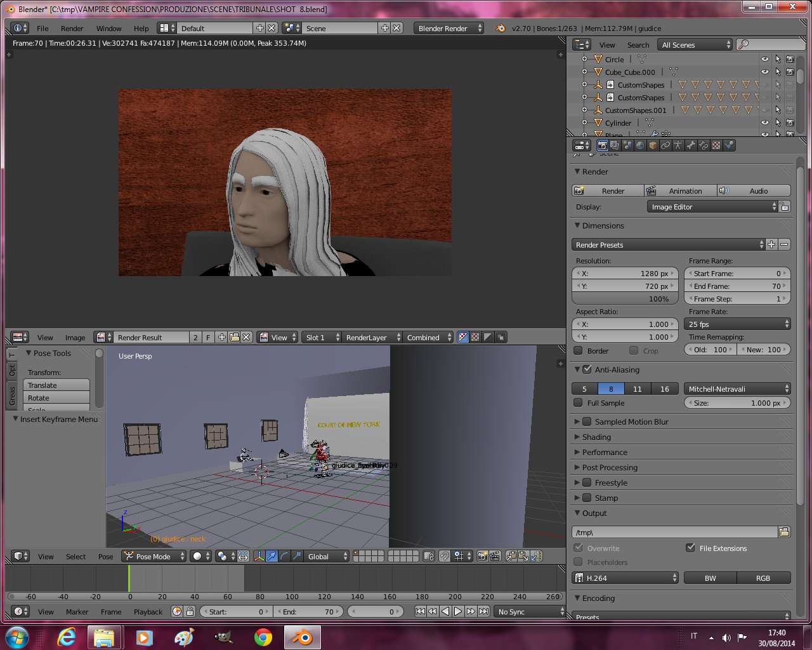Open the Render Presets dropdown

(669, 244)
